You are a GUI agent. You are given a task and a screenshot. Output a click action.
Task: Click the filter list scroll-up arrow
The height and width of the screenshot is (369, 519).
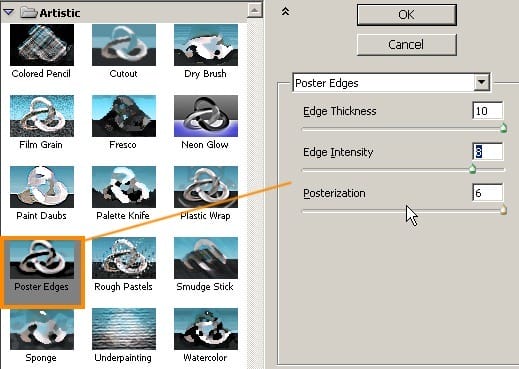tap(255, 10)
